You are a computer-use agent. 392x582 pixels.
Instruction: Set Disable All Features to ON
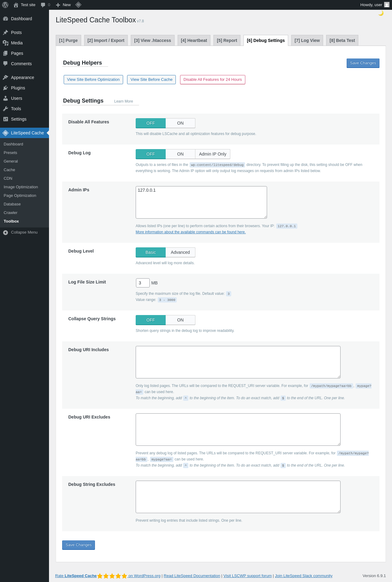180,123
